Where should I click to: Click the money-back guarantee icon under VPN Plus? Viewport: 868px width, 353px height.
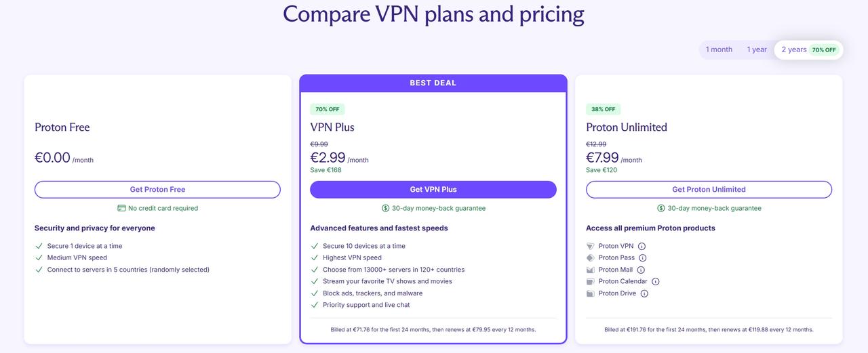pos(385,208)
